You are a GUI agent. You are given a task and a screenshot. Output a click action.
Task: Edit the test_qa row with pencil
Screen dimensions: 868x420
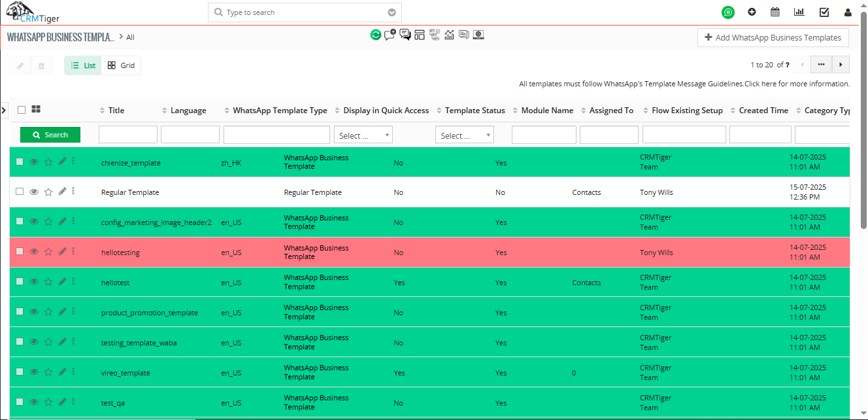(63, 402)
